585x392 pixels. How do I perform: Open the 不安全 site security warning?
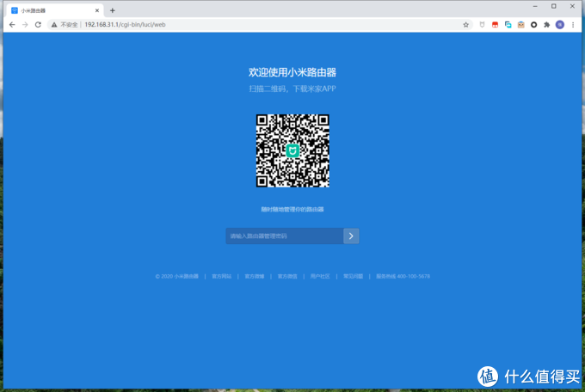(x=65, y=25)
